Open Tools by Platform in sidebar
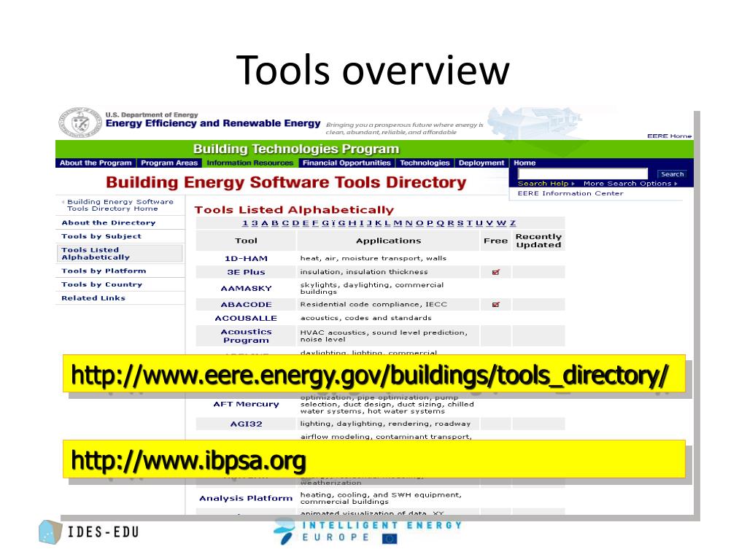Screen dimensions: 747x560 click(104, 271)
